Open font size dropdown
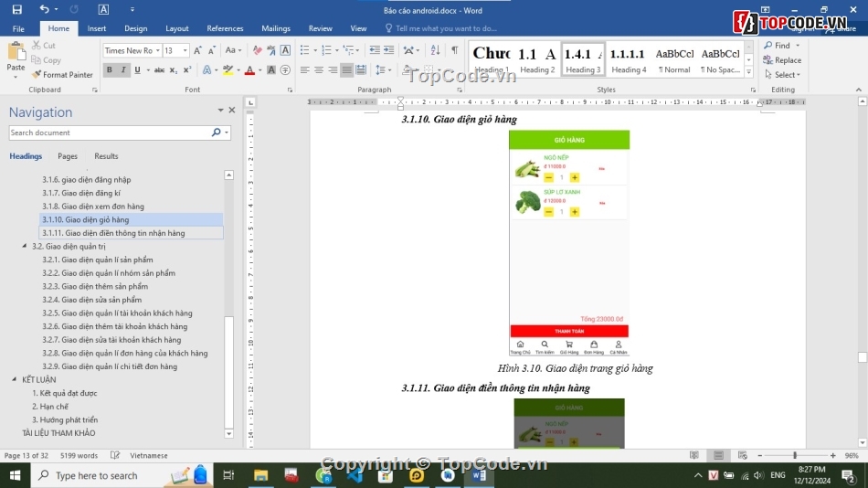Screen dimensions: 868x488 [185, 50]
